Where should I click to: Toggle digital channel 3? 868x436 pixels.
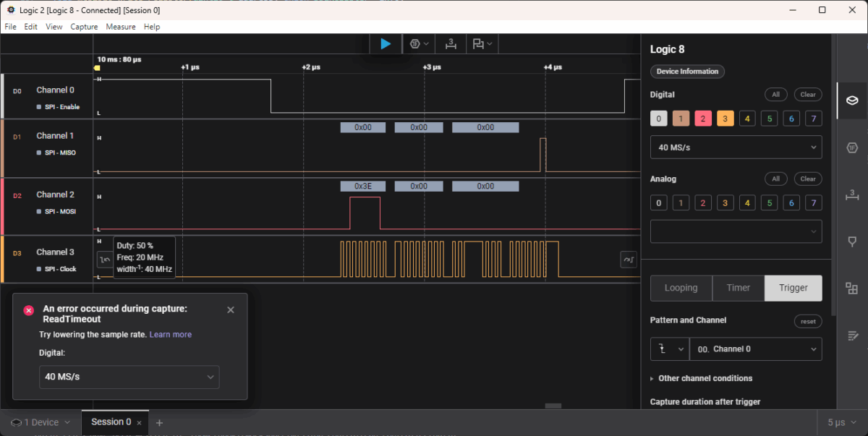coord(726,119)
